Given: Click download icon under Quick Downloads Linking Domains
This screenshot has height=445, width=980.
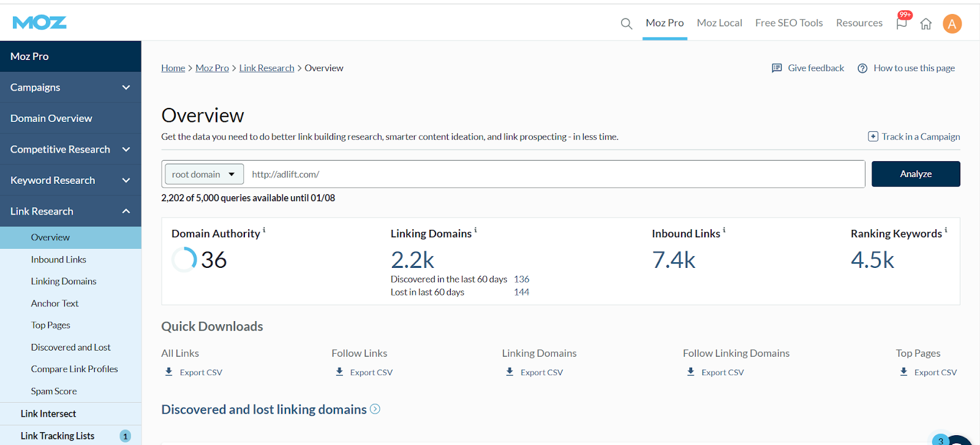Looking at the screenshot, I should [510, 371].
